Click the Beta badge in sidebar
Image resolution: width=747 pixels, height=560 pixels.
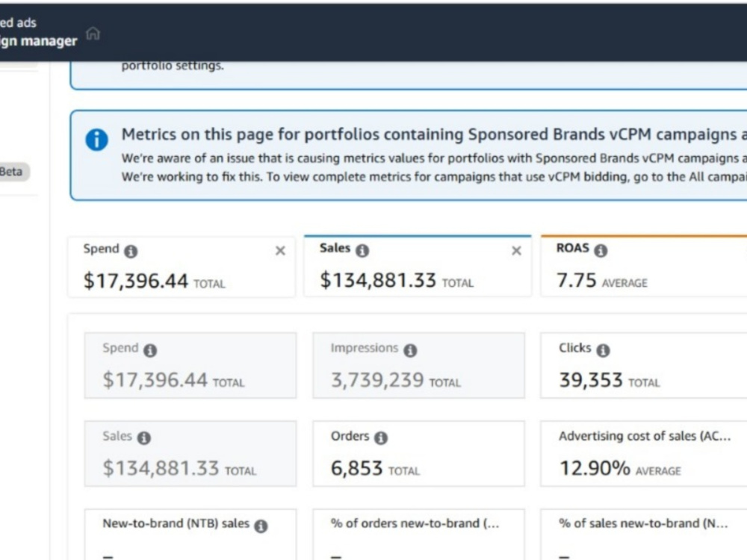coord(13,172)
